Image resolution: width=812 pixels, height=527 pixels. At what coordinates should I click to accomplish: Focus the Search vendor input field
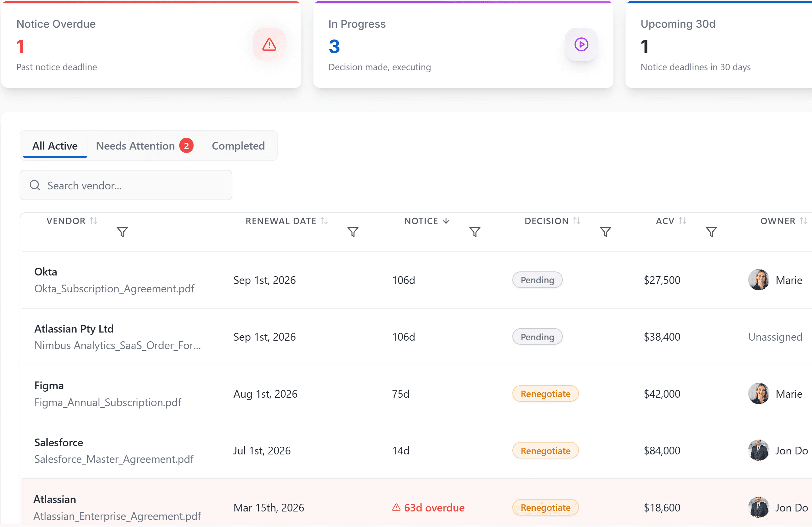click(x=136, y=185)
